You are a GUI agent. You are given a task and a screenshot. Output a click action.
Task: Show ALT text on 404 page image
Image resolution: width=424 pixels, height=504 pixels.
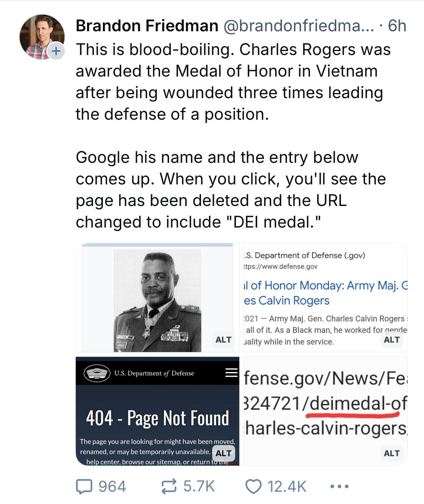[x=223, y=453]
